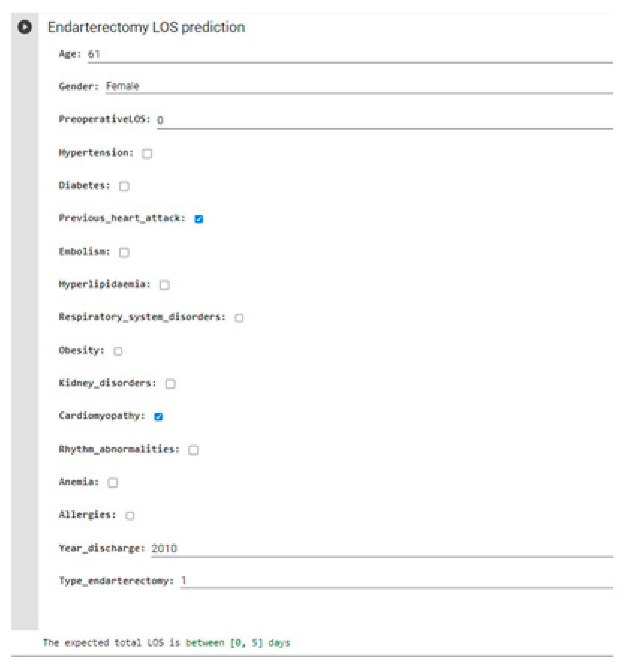Click the PreoperativeLOS input field
Image resolution: width=632 pixels, height=672 pixels.
coord(384,120)
